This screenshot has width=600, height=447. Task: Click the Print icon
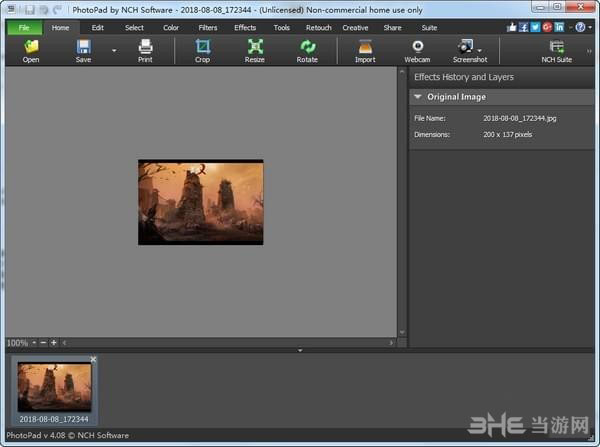coord(145,46)
